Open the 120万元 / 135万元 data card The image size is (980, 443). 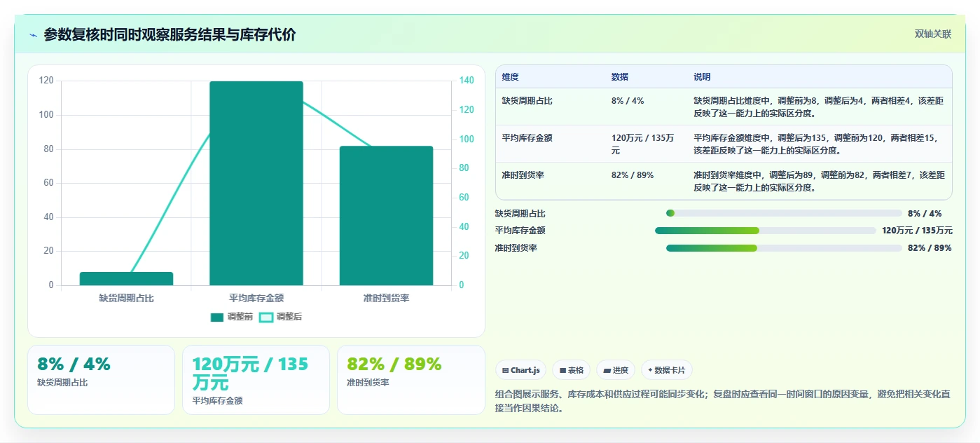point(256,379)
